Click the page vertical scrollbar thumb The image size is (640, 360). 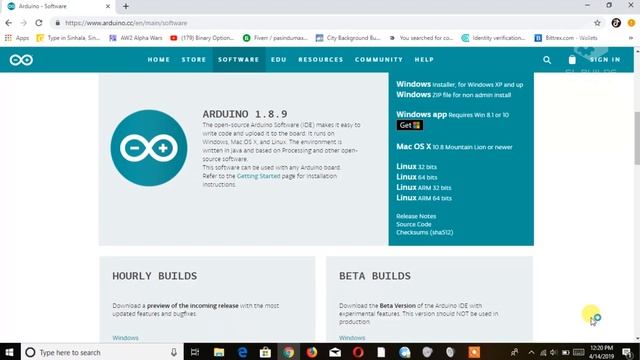pos(637,138)
